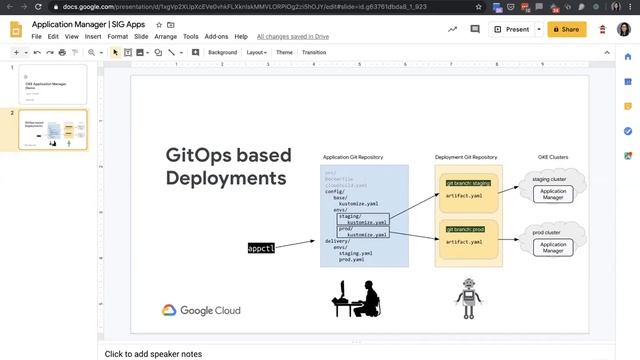Click the Background button
This screenshot has width=640, height=360.
point(222,52)
